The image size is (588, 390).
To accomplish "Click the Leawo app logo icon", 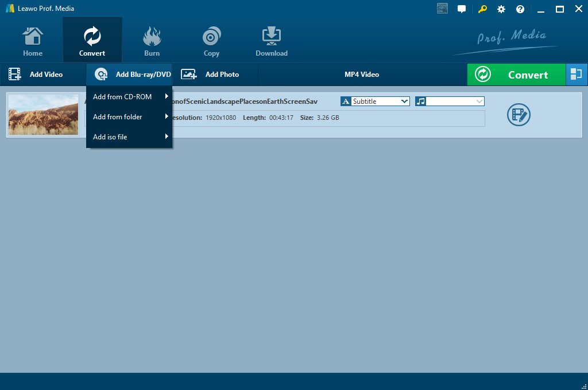I will [10, 8].
